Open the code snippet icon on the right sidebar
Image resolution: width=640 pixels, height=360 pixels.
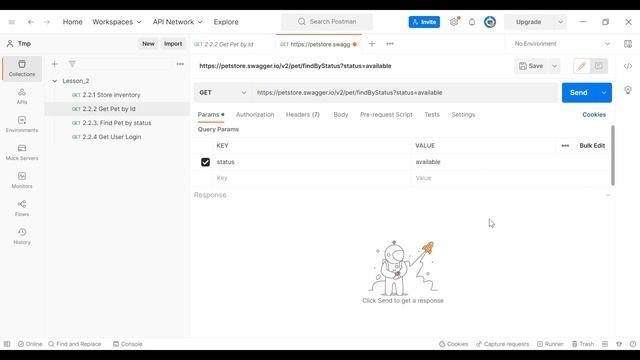click(628, 66)
